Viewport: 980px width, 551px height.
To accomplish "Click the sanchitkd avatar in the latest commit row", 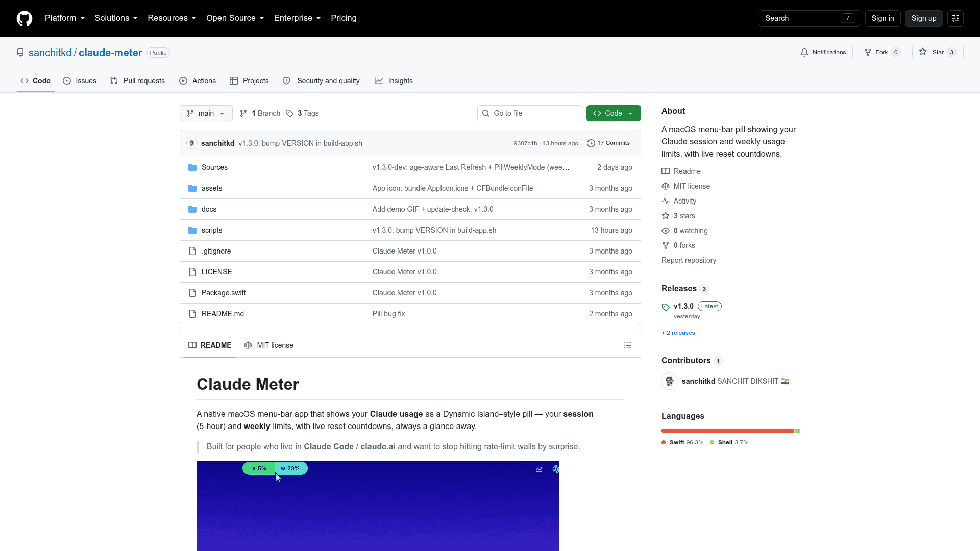I will point(192,143).
